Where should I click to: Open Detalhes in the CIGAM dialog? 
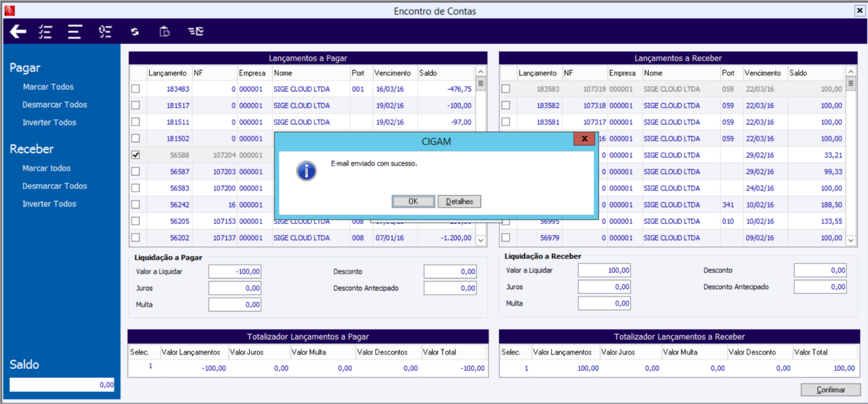[x=459, y=202]
